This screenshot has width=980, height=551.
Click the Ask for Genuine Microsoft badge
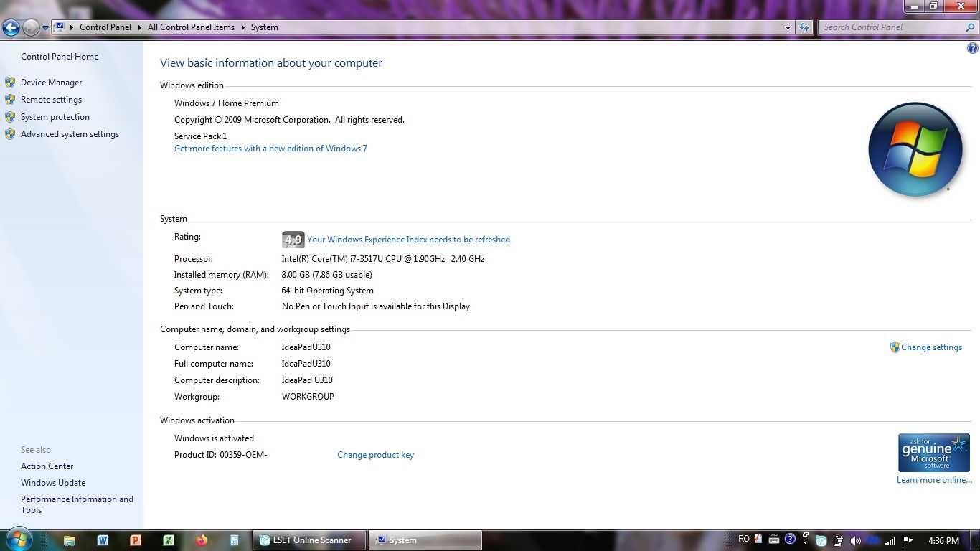tap(933, 453)
